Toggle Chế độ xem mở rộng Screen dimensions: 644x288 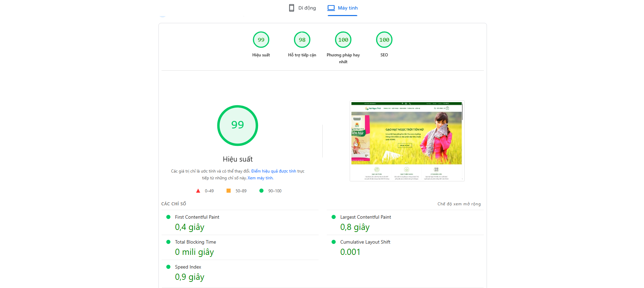[459, 204]
